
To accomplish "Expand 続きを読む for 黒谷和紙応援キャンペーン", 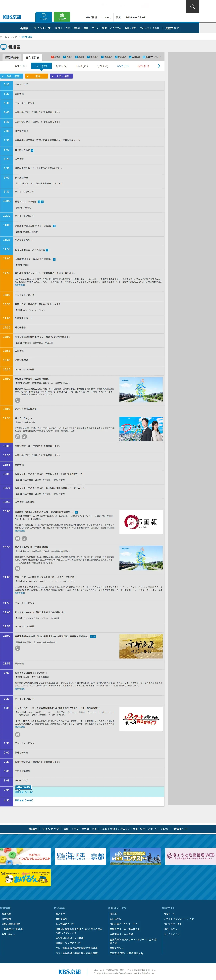I will (20, 285).
